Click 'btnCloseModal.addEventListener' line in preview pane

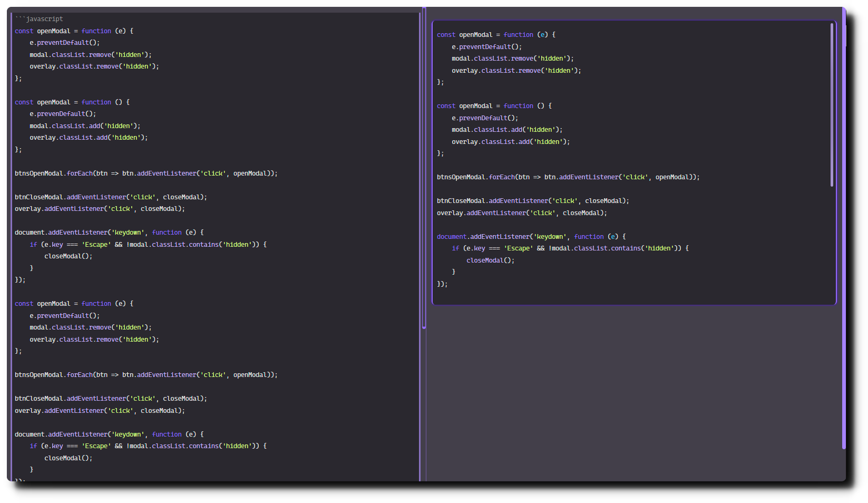pyautogui.click(x=533, y=201)
